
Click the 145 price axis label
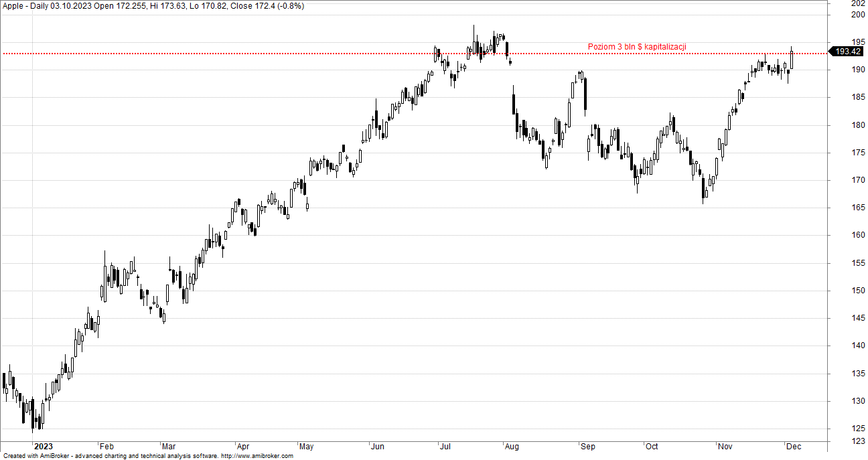tap(857, 318)
